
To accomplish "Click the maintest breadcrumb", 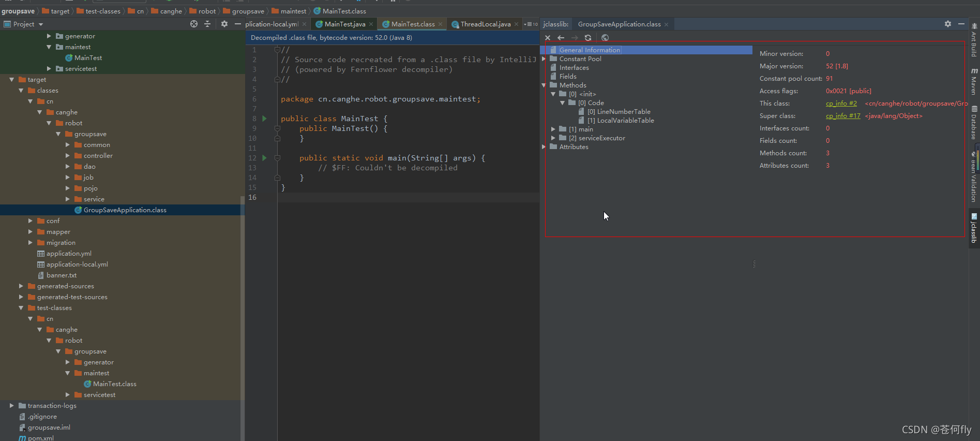I will [289, 11].
